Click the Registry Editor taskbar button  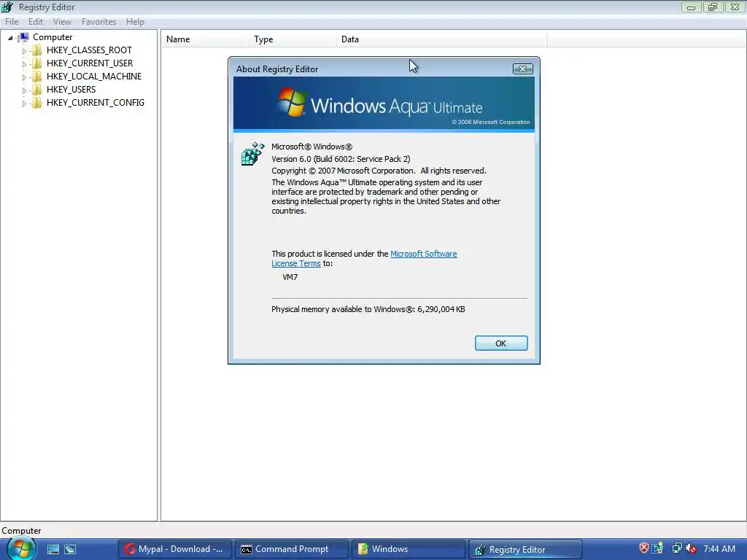click(525, 549)
